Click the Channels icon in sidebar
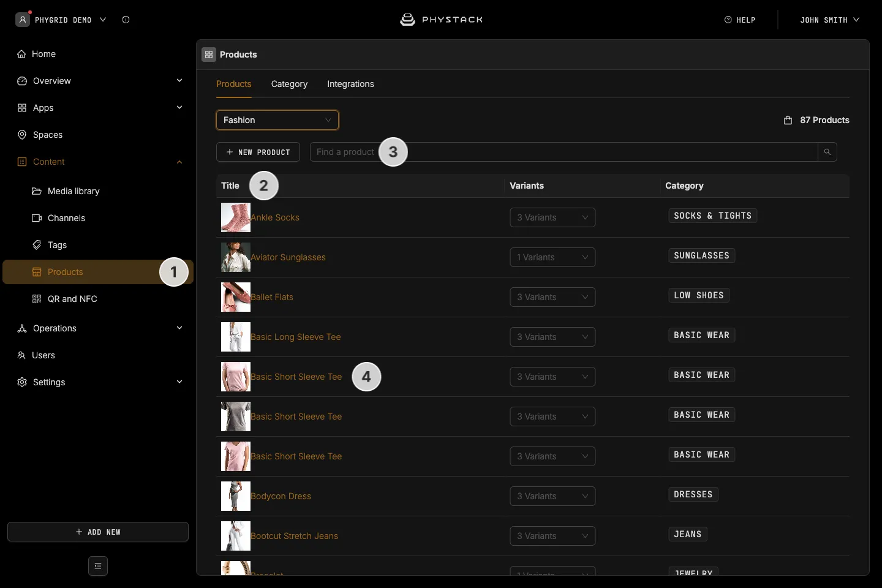882x588 pixels. [37, 218]
